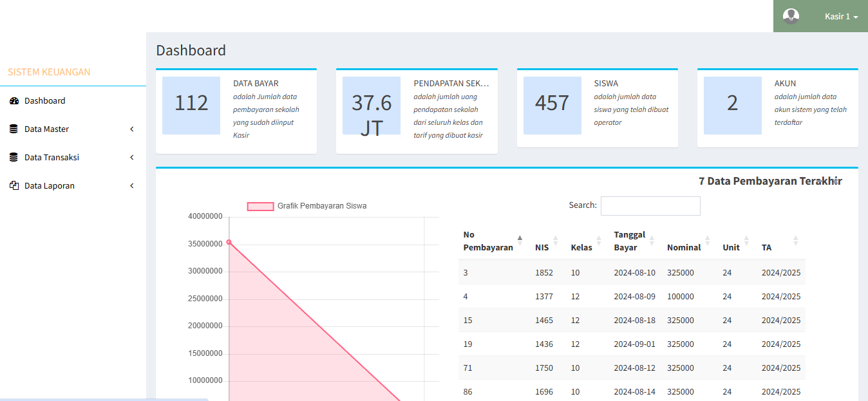Click the Data Laporan copy icon
This screenshot has height=401, width=868.
pos(14,186)
